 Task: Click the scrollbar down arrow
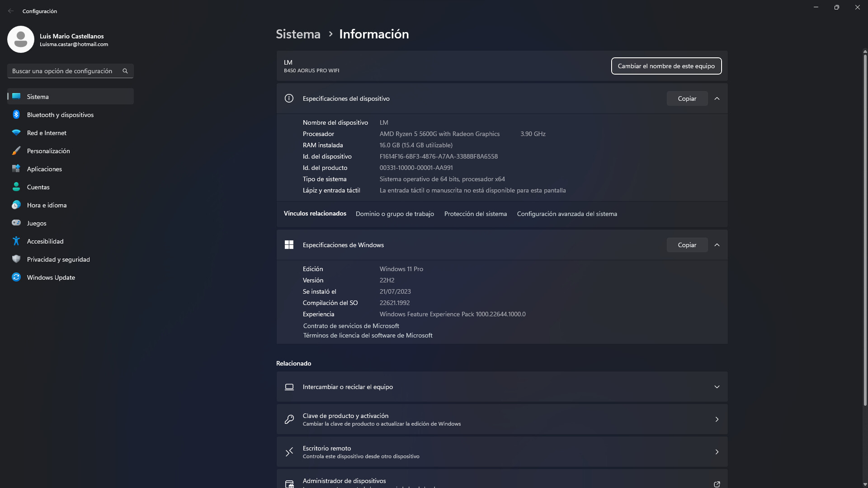865,484
